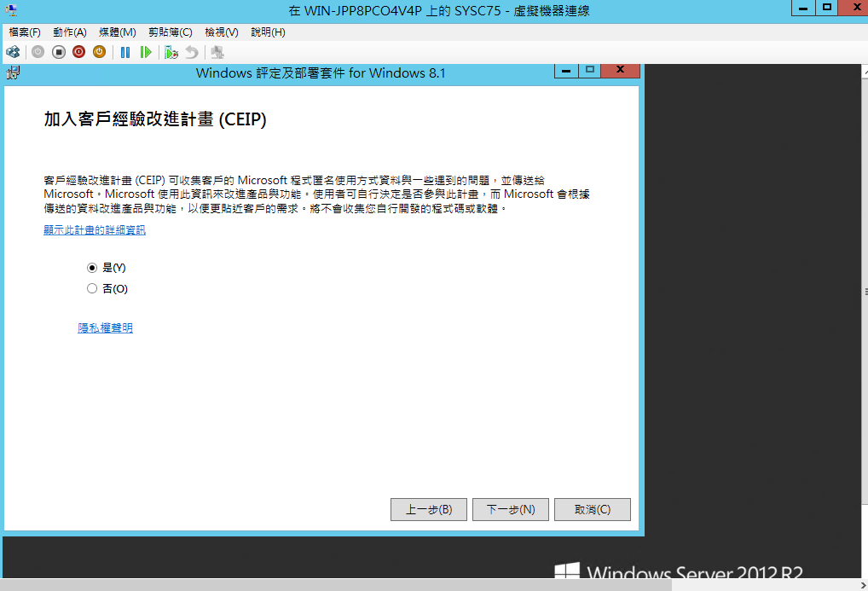Click the 取消(C) button

(x=593, y=510)
